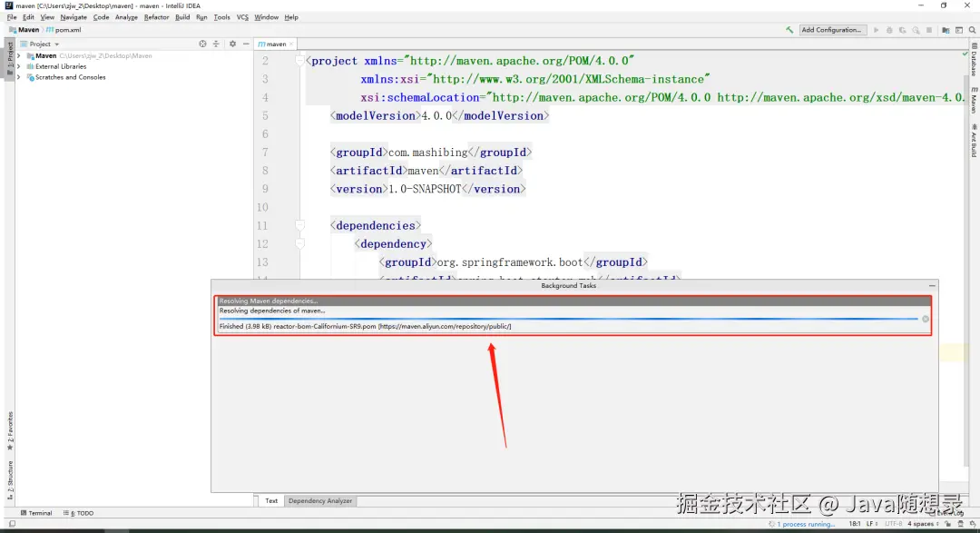Click Collapse All icon in Project panel
Image resolution: width=980 pixels, height=533 pixels.
[216, 44]
